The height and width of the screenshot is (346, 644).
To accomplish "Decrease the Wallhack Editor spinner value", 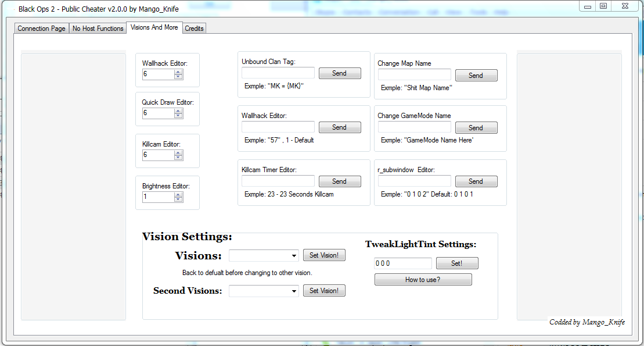I will click(x=178, y=77).
